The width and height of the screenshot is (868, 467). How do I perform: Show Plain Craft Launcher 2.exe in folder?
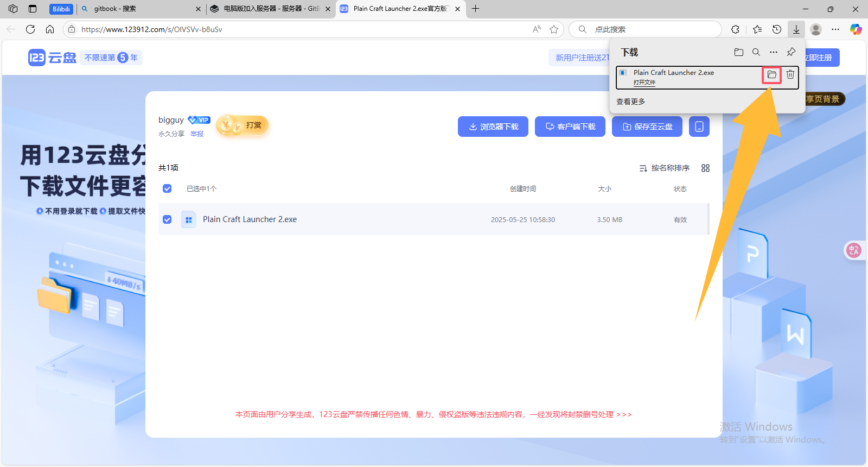[x=772, y=74]
